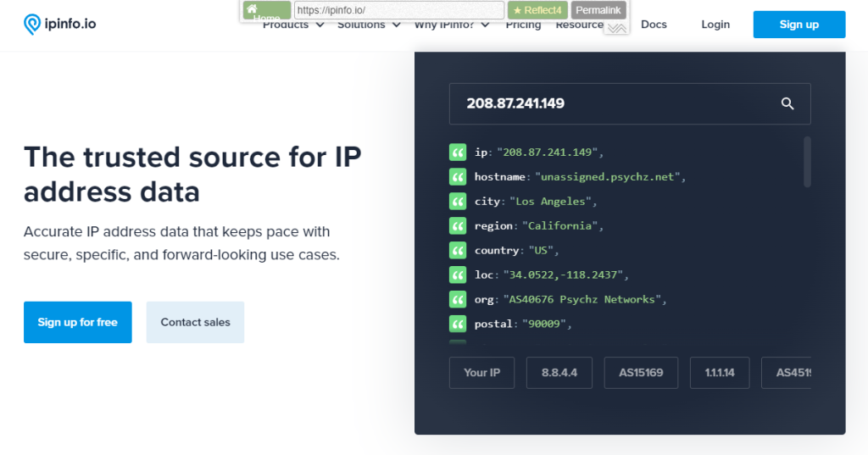This screenshot has height=455, width=868.
Task: Click the Sign up button in header
Action: pos(798,25)
